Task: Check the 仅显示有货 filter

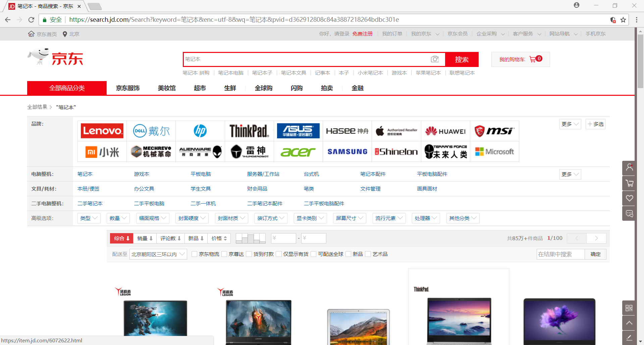Action: (278, 254)
